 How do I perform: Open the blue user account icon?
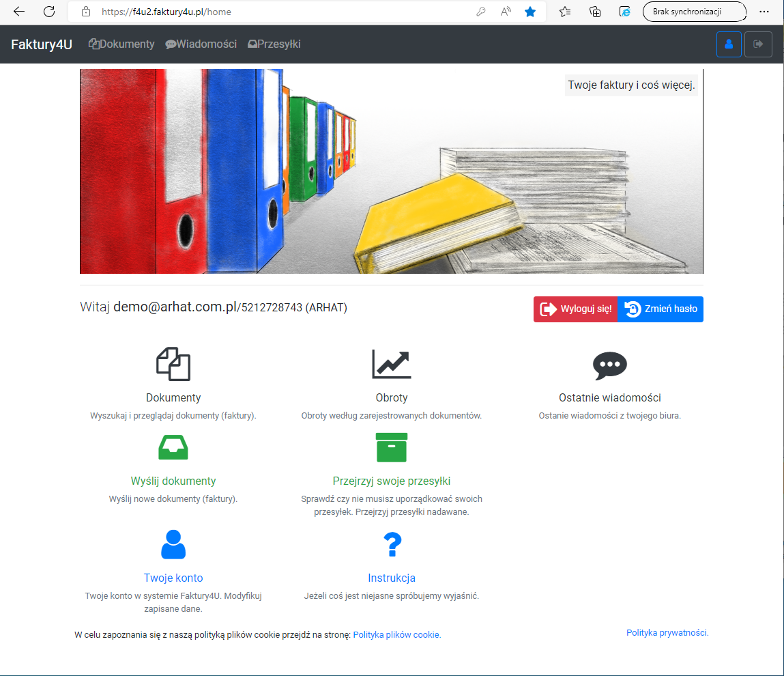click(x=173, y=544)
